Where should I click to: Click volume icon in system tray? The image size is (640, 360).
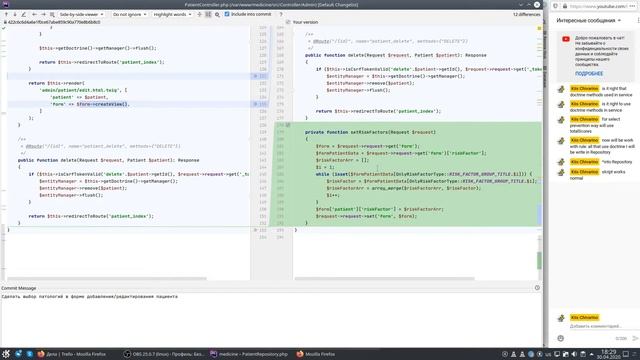[x=574, y=354]
